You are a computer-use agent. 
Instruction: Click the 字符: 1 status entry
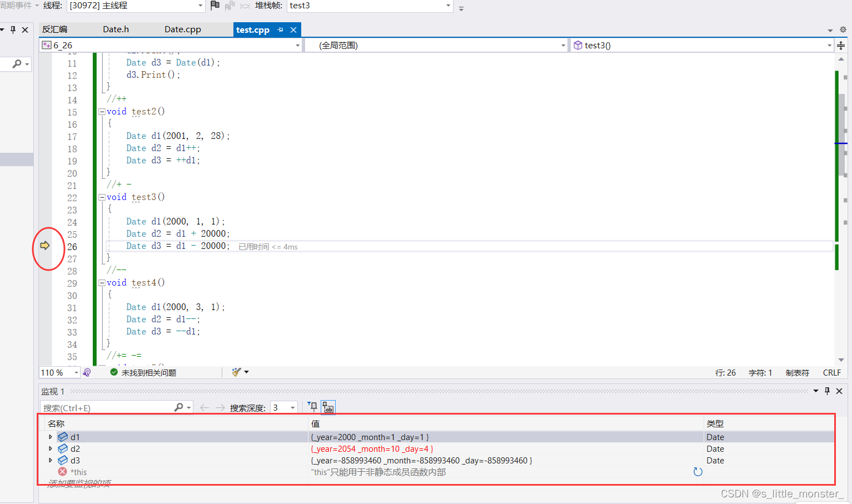(x=760, y=373)
